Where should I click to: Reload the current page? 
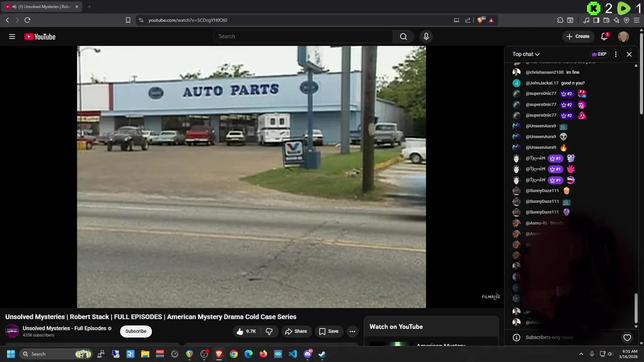(x=27, y=20)
